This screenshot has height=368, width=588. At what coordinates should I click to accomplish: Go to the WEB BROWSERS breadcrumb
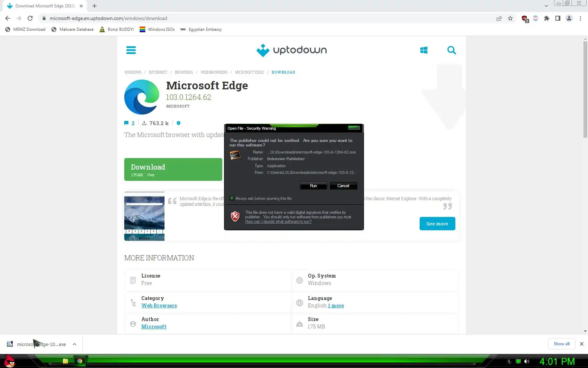214,72
